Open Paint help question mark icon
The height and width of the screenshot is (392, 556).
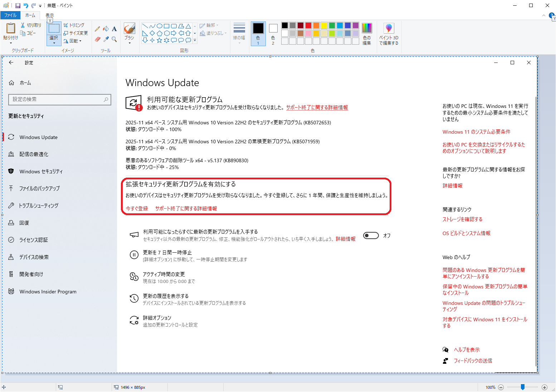click(x=552, y=15)
